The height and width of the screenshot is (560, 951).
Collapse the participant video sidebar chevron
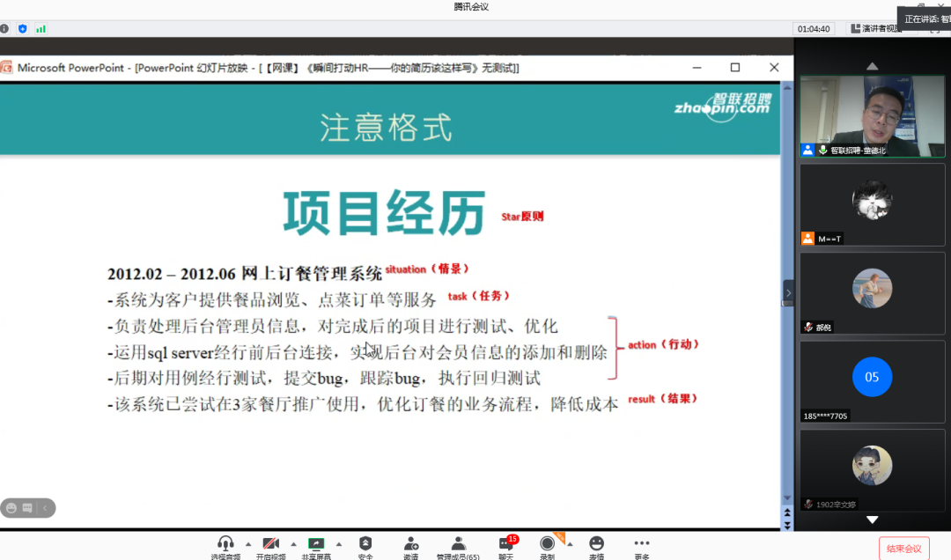pos(788,293)
